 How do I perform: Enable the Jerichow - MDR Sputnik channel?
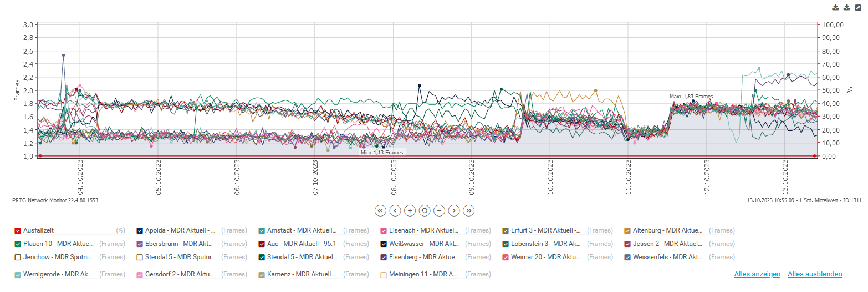coord(18,257)
